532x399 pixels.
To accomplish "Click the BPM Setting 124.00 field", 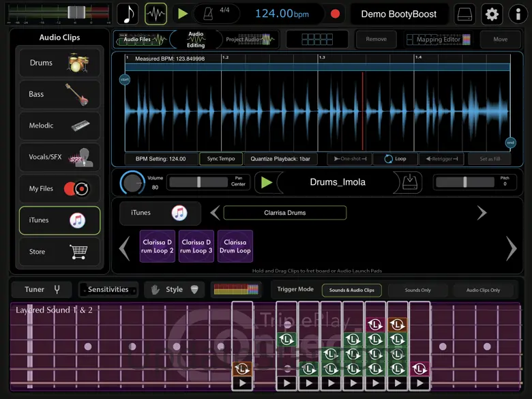I will (x=161, y=159).
